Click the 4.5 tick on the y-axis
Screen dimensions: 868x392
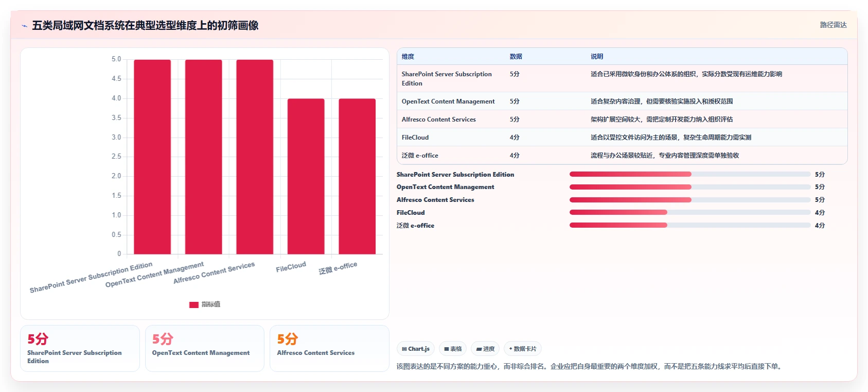pos(116,79)
